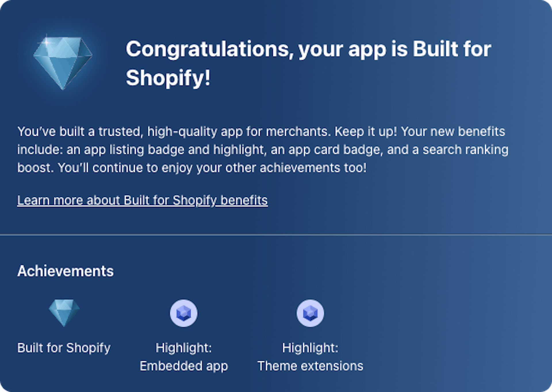Click the "Shopify!" word in the headline

pos(168,78)
